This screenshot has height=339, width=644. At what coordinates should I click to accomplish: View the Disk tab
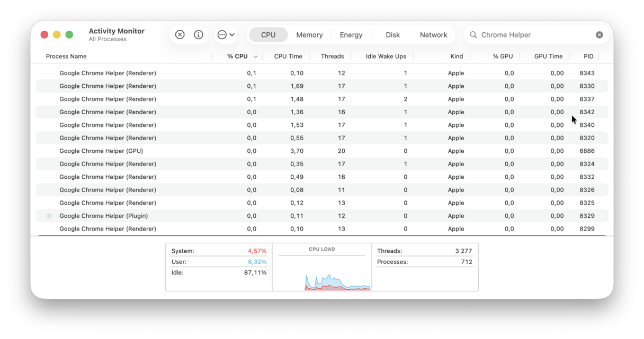[x=392, y=34]
